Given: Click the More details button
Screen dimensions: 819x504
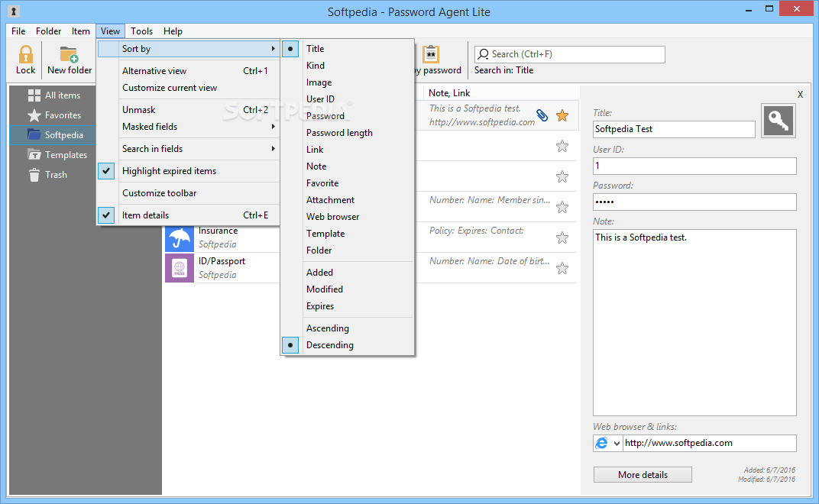Looking at the screenshot, I should tap(643, 475).
